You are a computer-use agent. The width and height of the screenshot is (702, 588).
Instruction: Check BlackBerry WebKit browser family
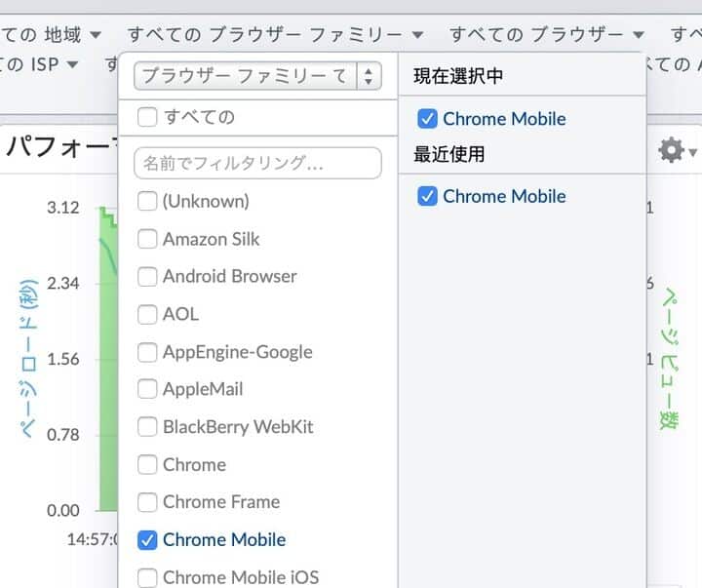click(147, 427)
